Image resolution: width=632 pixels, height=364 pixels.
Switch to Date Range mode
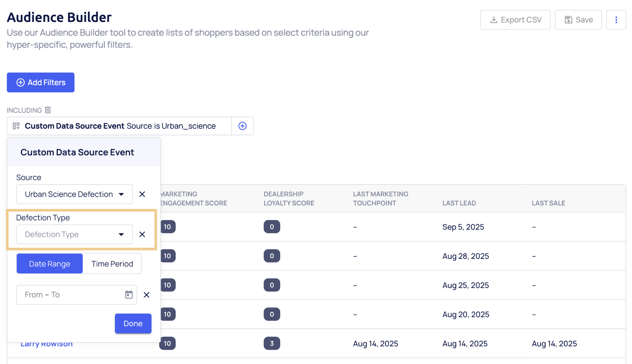coord(50,264)
